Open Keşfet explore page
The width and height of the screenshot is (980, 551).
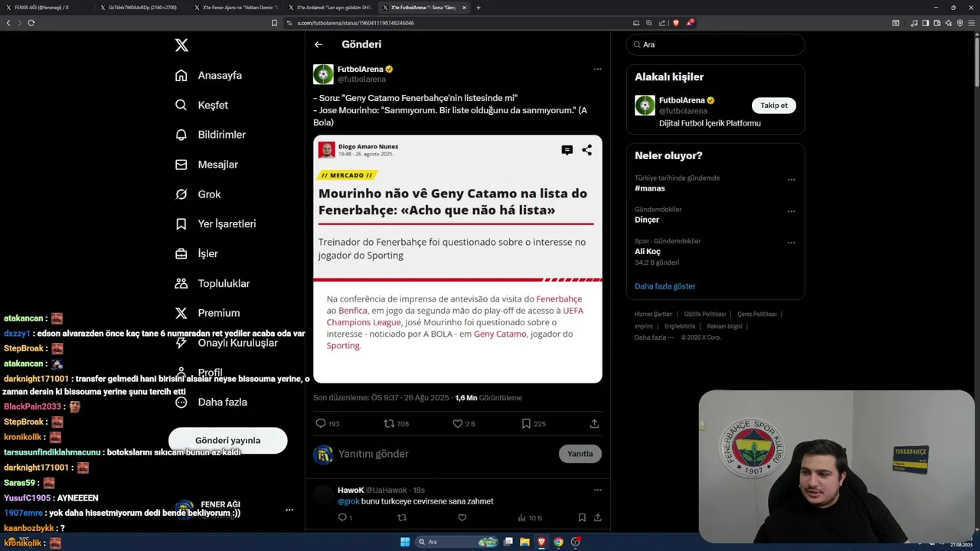pyautogui.click(x=201, y=105)
